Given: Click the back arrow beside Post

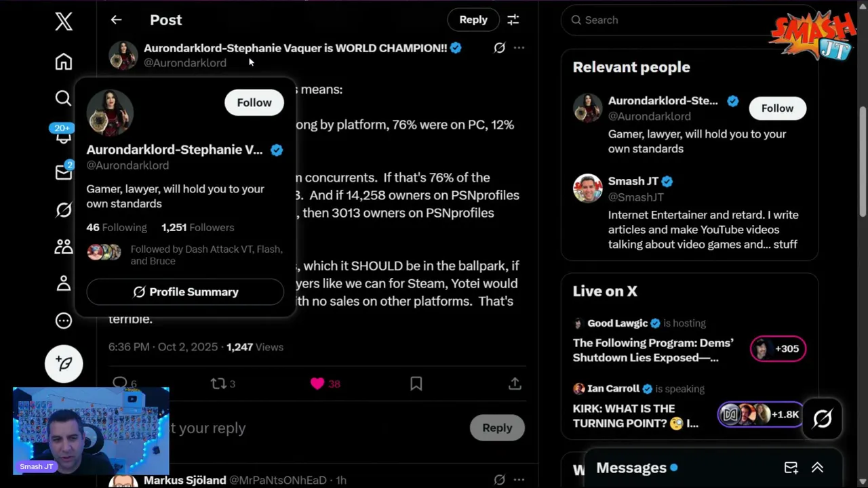Looking at the screenshot, I should [117, 20].
